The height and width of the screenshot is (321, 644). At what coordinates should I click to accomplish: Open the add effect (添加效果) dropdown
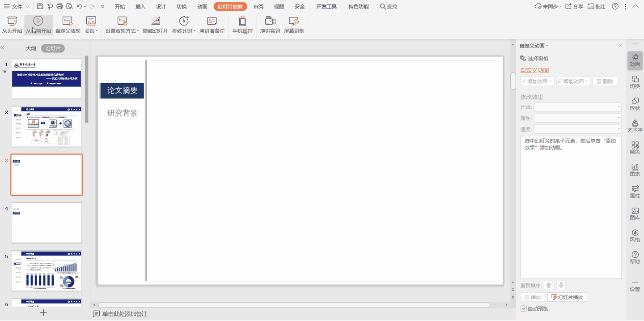537,81
